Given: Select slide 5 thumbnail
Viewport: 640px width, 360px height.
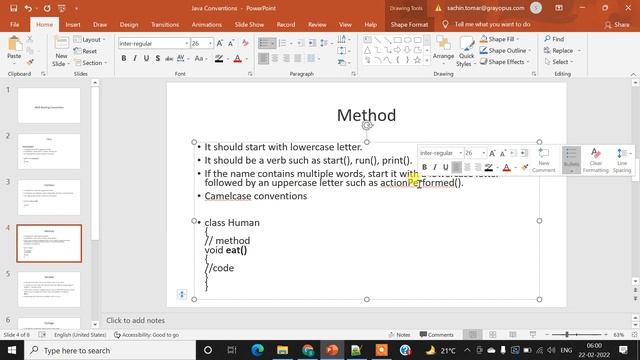Looking at the screenshot, I should (49, 289).
